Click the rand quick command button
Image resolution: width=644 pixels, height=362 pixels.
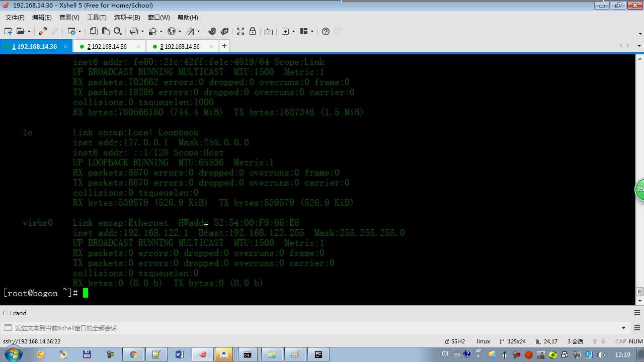(x=15, y=313)
